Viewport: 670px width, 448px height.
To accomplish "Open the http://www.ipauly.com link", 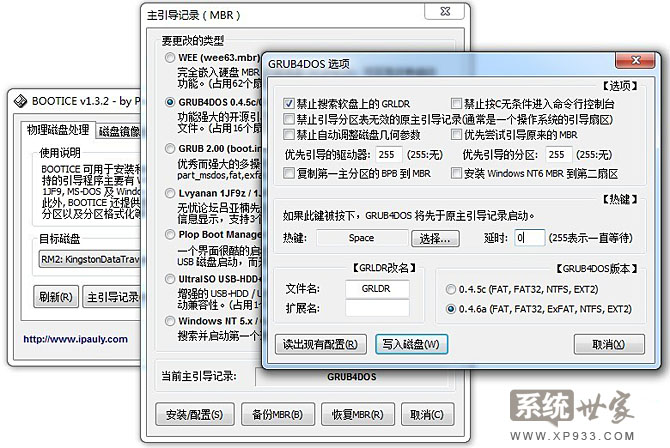I will coord(76,339).
